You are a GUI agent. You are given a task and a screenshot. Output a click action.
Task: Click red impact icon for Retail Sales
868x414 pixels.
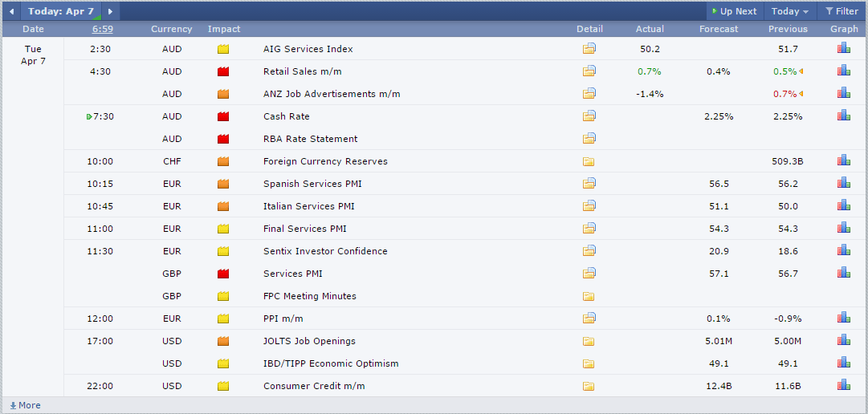point(223,71)
